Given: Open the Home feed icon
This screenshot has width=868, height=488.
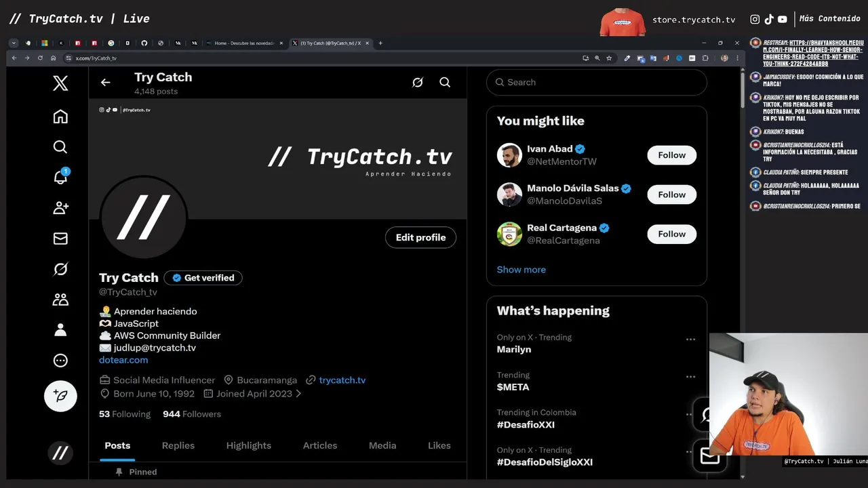Looking at the screenshot, I should click(60, 117).
